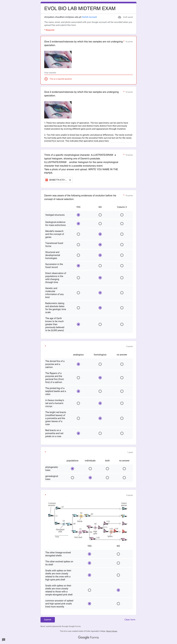The height and width of the screenshot is (644, 177).
Task: Click the PDF file icon in upload chip
Action: point(47,180)
